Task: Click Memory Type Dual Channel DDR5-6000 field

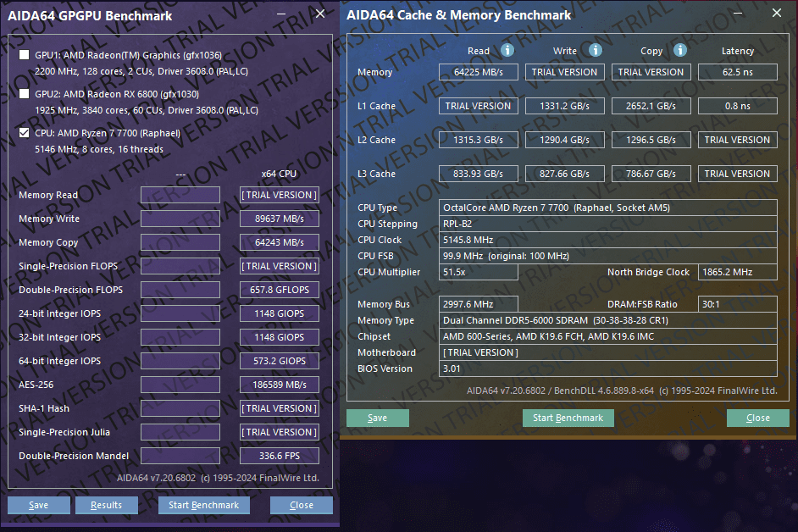Action: [x=608, y=320]
